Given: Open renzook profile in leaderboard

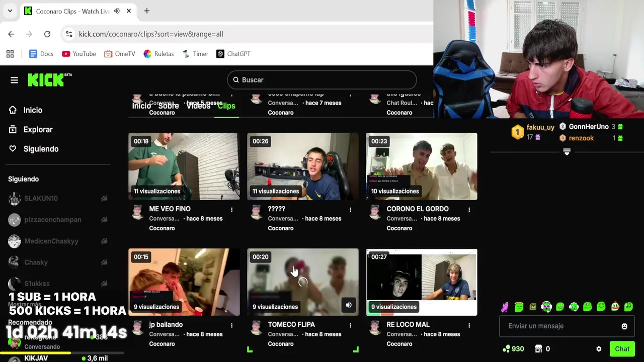Looking at the screenshot, I should pyautogui.click(x=581, y=138).
